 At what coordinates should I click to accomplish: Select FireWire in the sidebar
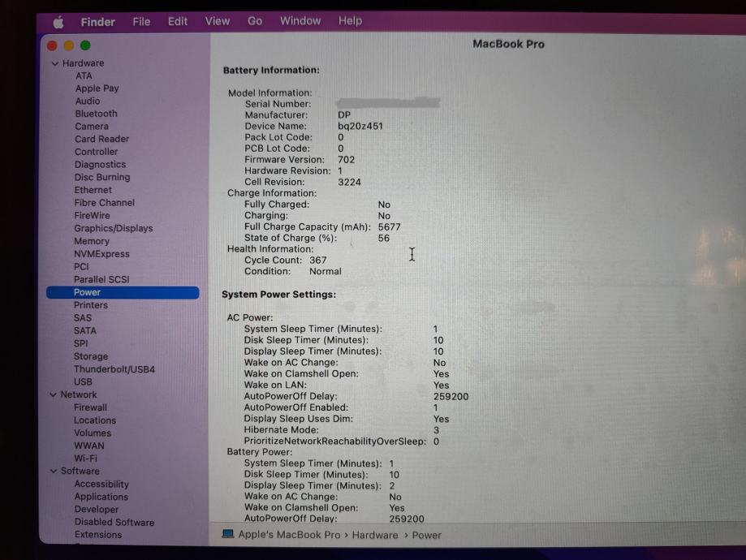point(92,216)
